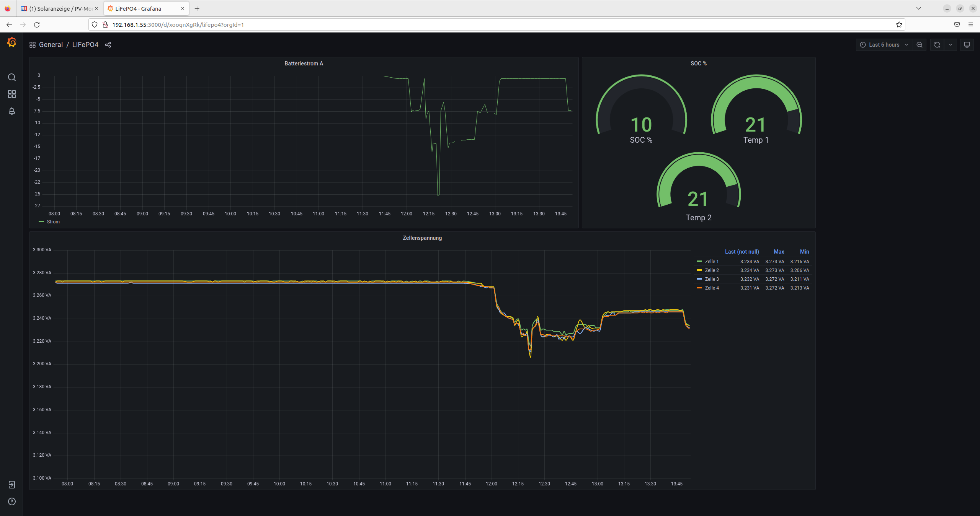980x516 pixels.
Task: Toggle Zelle 1 series visibility
Action: tap(711, 262)
